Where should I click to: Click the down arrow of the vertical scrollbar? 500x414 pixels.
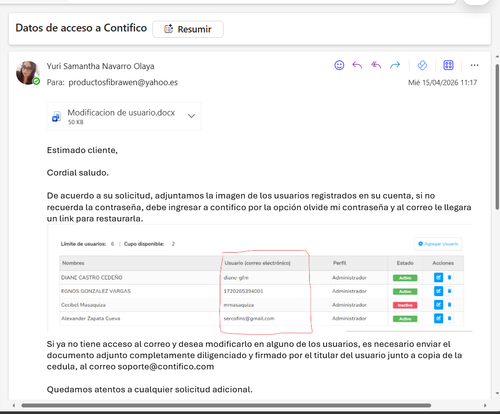497,393
